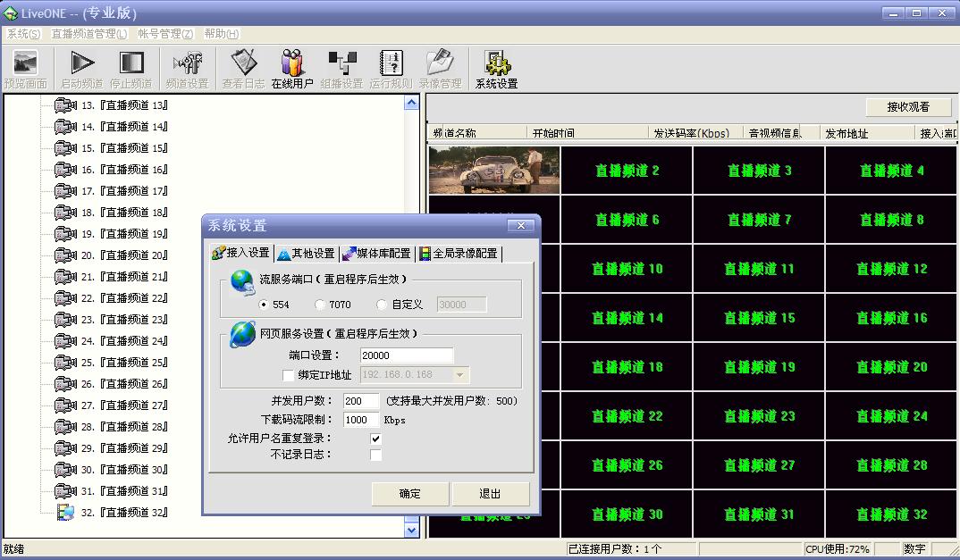
Task: Click the CPU usage indicator in status bar
Action: point(837,548)
